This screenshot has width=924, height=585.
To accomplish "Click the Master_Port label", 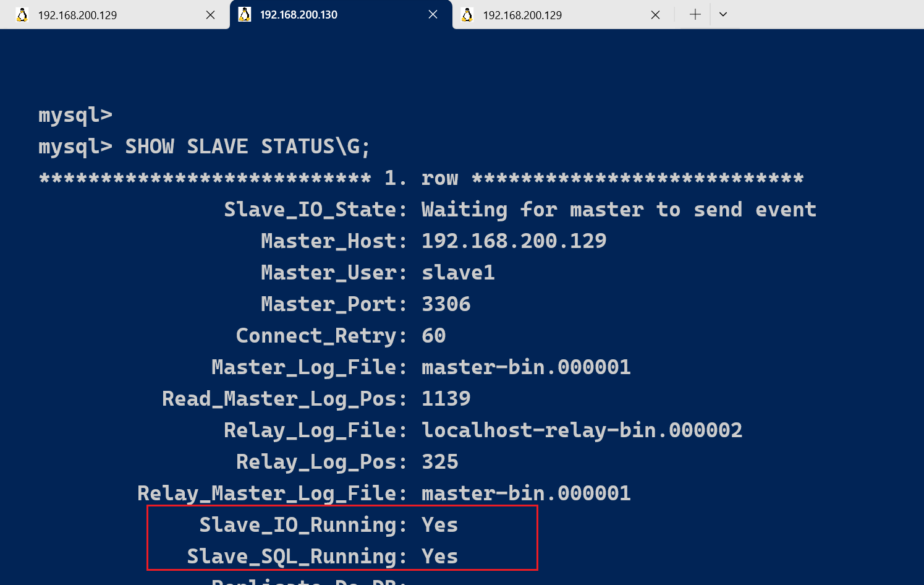I will tap(334, 304).
